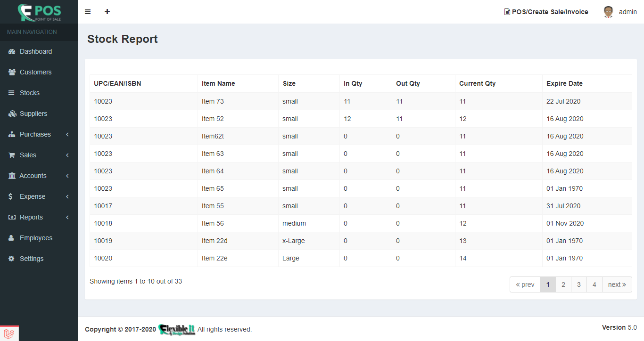Image resolution: width=644 pixels, height=341 pixels.
Task: Go to page 3 of the stock report
Action: [578, 284]
